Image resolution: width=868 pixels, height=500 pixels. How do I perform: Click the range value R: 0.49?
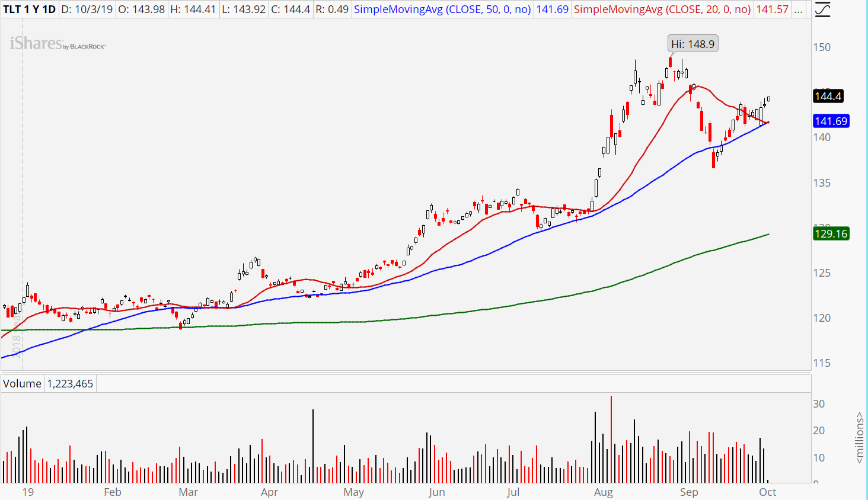point(332,9)
